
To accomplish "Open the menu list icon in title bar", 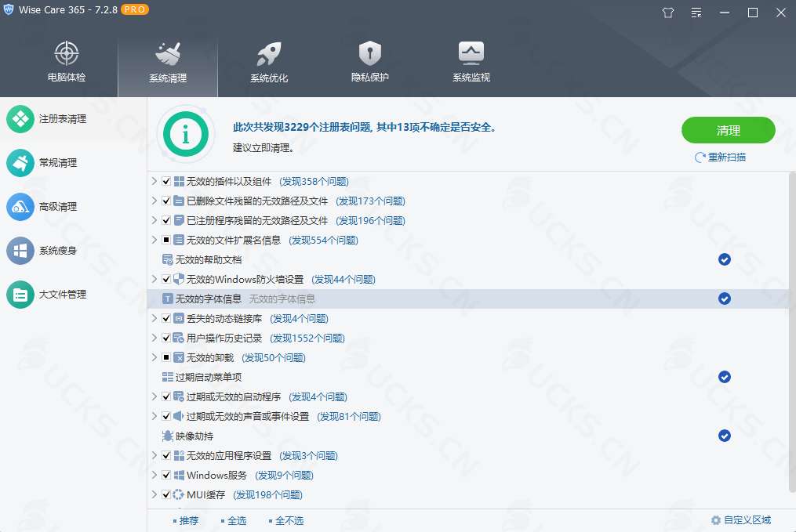I will pos(696,13).
